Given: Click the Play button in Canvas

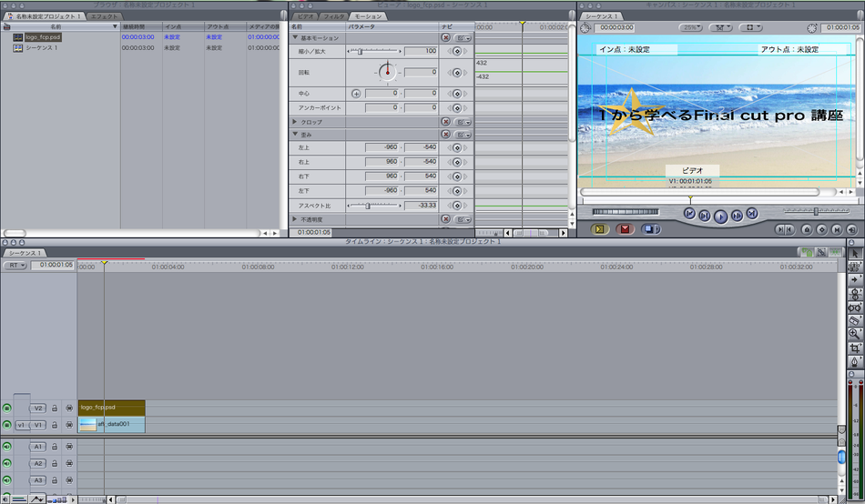Looking at the screenshot, I should click(720, 217).
